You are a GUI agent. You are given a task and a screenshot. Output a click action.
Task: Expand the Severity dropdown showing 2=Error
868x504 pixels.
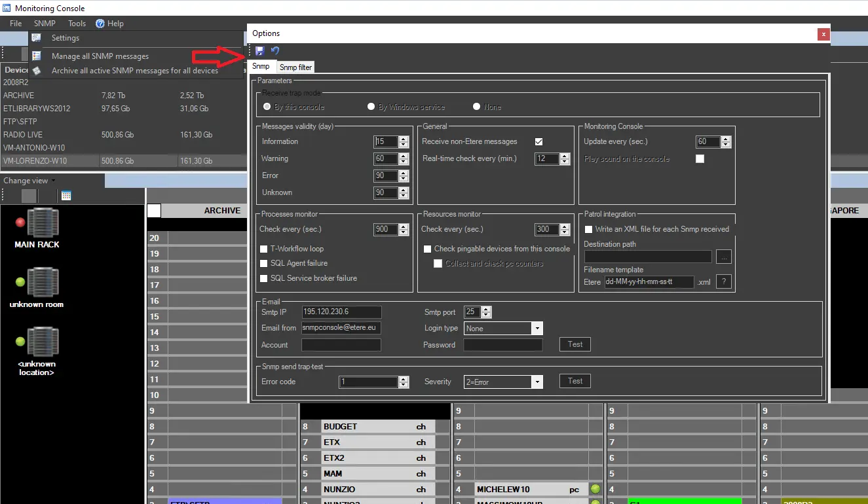click(x=537, y=382)
